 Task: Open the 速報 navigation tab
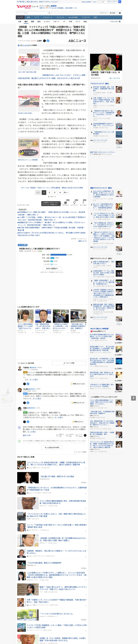pos(28,17)
